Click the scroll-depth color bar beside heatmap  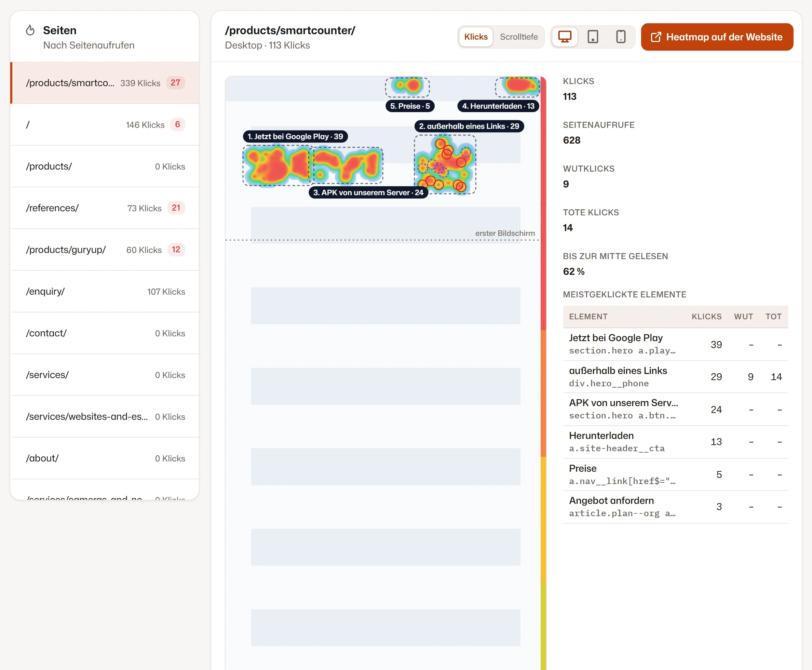pyautogui.click(x=543, y=373)
